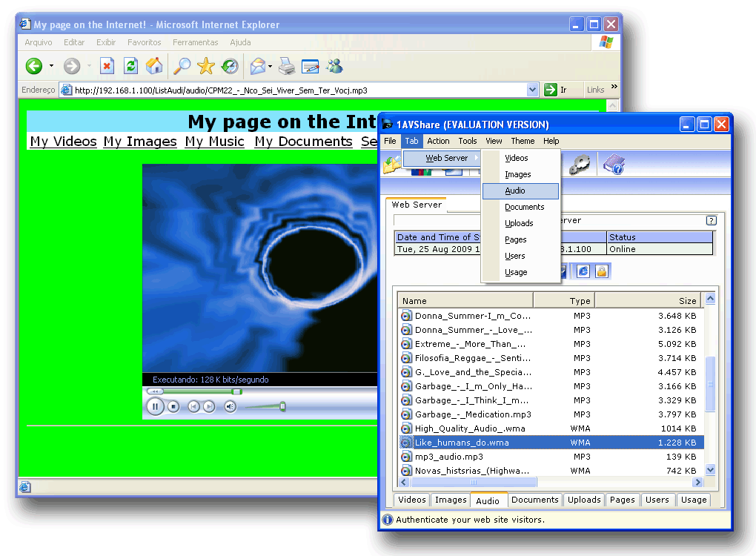Image resolution: width=756 pixels, height=556 pixels.
Task: Choose Documents in the Web Server submenu
Action: tap(521, 207)
